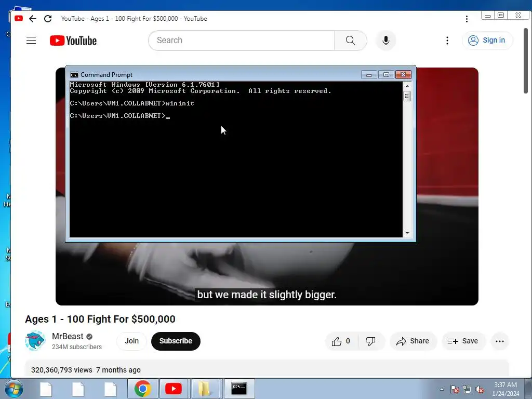Viewport: 532px width, 399px height.
Task: Show hidden system tray icons
Action: [442, 389]
